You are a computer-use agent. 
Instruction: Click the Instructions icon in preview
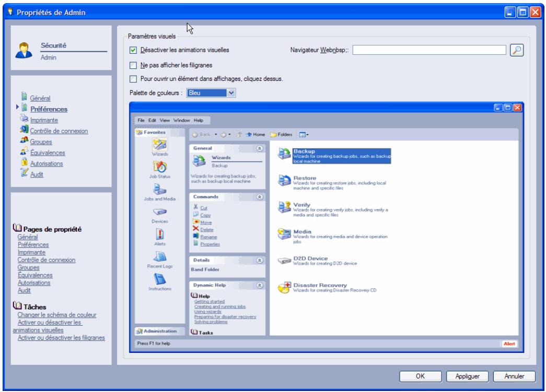[160, 279]
